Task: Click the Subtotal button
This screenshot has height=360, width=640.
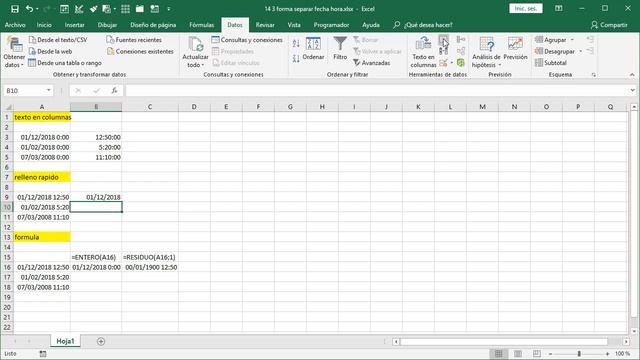Action: (x=551, y=63)
